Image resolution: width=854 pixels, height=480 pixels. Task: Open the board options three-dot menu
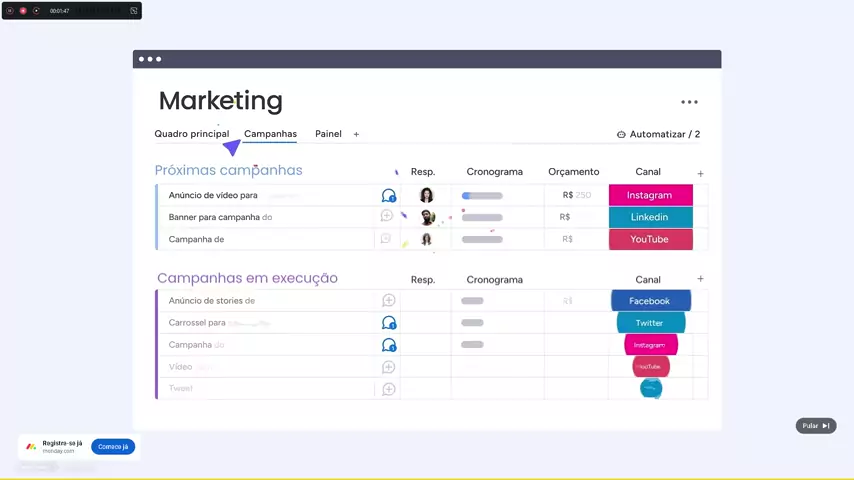click(x=689, y=102)
